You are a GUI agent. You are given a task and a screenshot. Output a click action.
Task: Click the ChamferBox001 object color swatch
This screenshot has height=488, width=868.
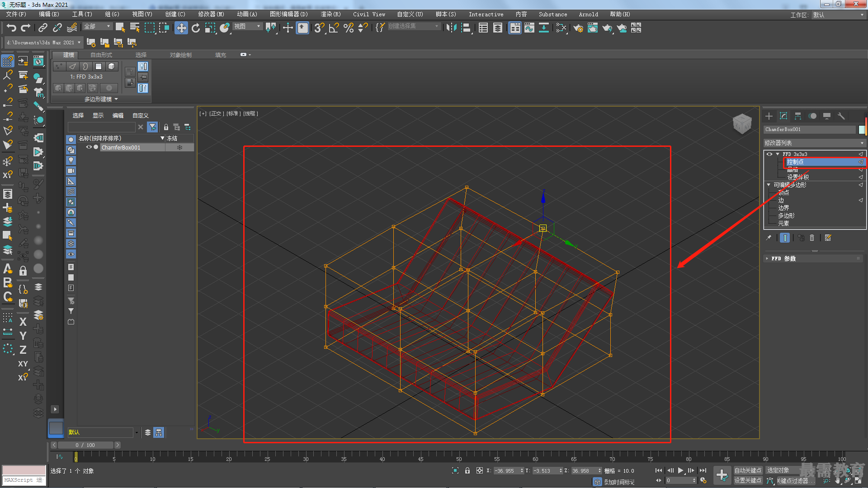point(862,130)
